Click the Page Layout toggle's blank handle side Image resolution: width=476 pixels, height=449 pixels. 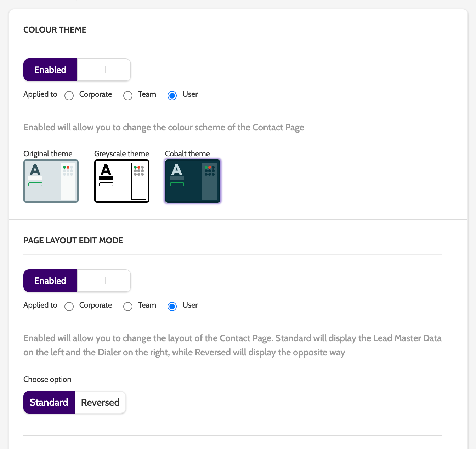pos(104,281)
